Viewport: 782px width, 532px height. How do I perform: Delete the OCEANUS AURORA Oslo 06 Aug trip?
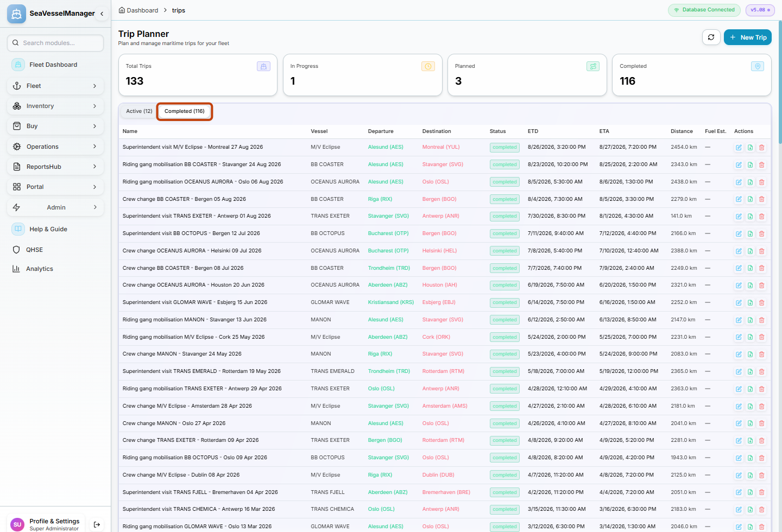[761, 182]
